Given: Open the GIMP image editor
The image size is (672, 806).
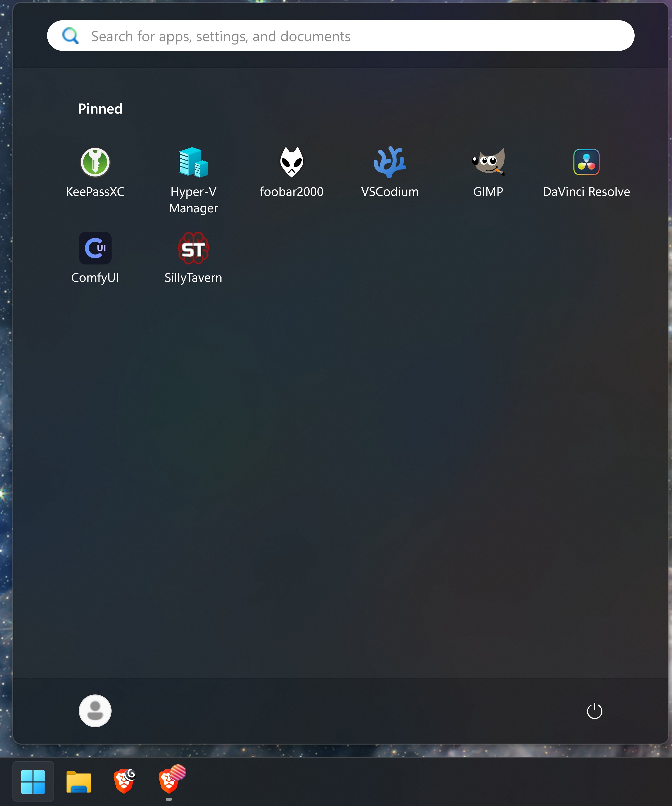Looking at the screenshot, I should point(488,172).
